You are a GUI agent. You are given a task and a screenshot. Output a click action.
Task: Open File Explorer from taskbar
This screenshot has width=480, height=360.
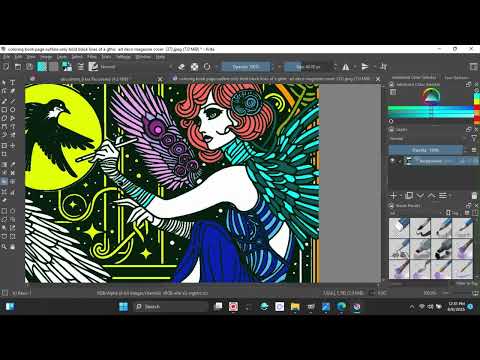tap(295, 306)
